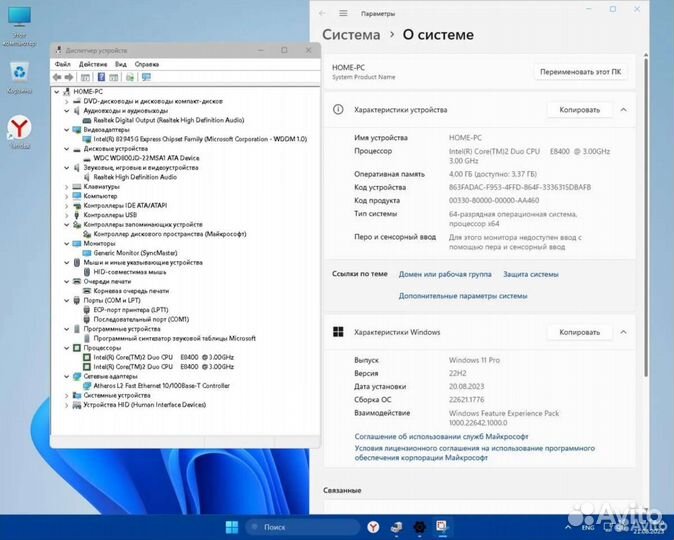Click the Settings gear icon on taskbar

[x=420, y=527]
